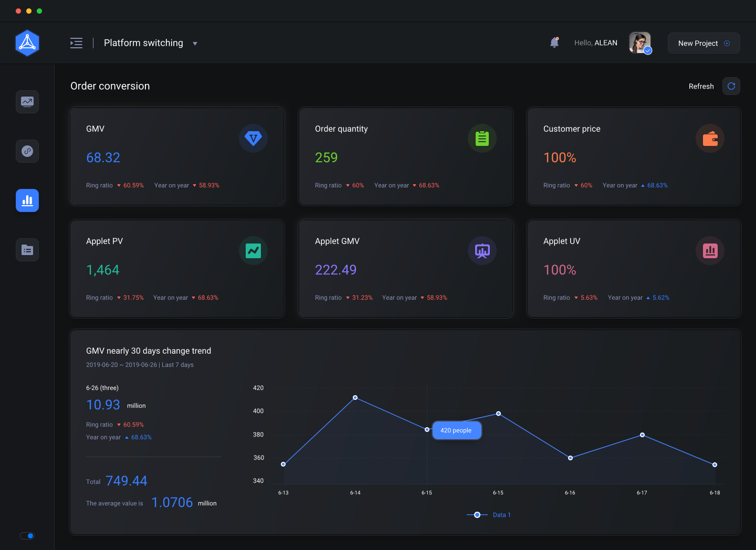Click the chart data point at 6-18
This screenshot has width=756, height=550.
click(x=715, y=464)
